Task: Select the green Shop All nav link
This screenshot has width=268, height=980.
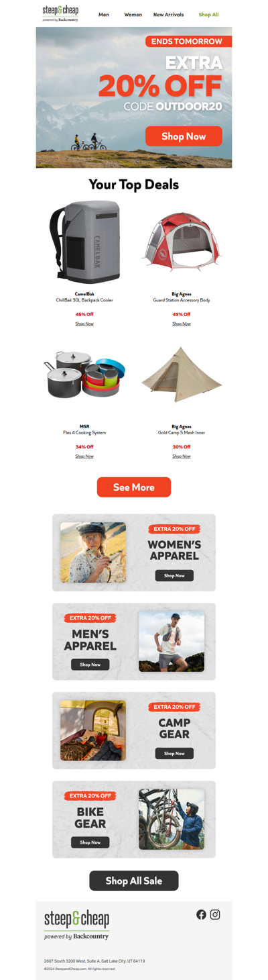Action: (x=208, y=14)
